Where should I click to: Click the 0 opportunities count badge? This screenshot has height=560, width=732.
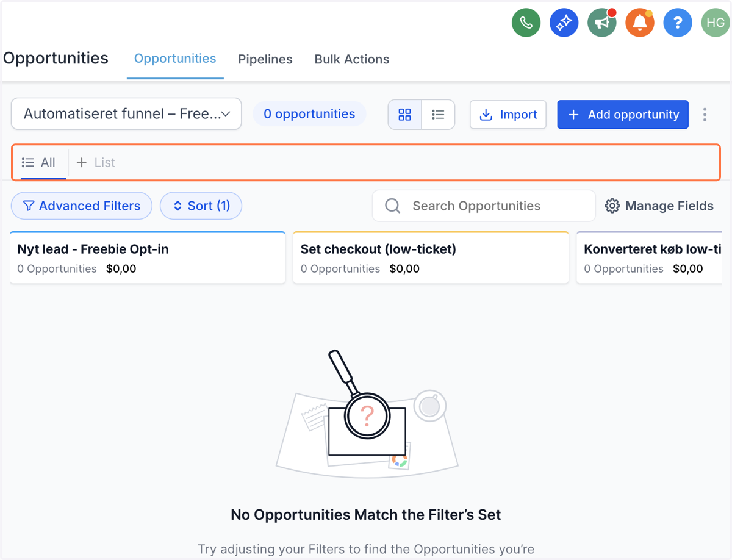(x=309, y=114)
